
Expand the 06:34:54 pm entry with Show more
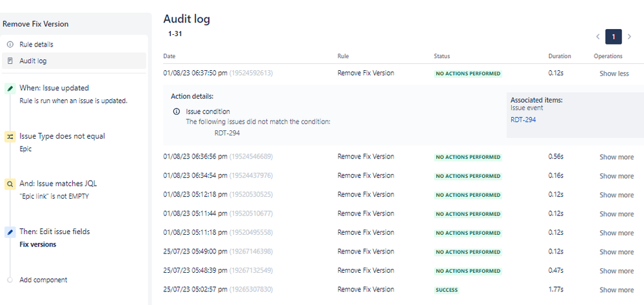[x=616, y=176]
